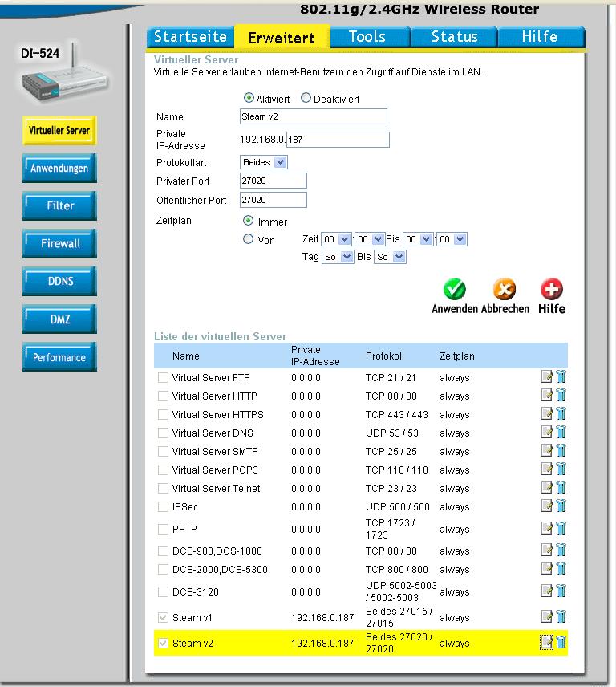Click the Offentlicher Port input field
The height and width of the screenshot is (687, 616).
pyautogui.click(x=274, y=200)
